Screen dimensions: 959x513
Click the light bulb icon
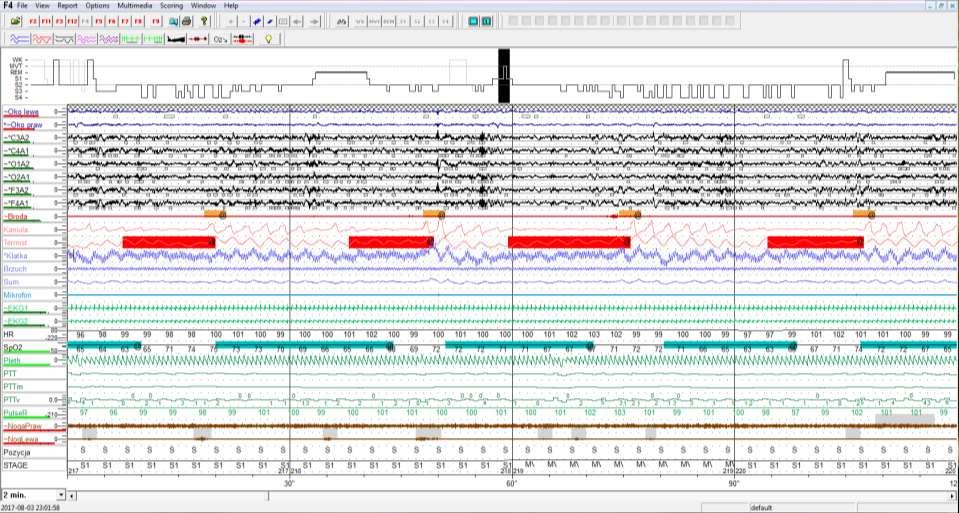click(x=268, y=39)
